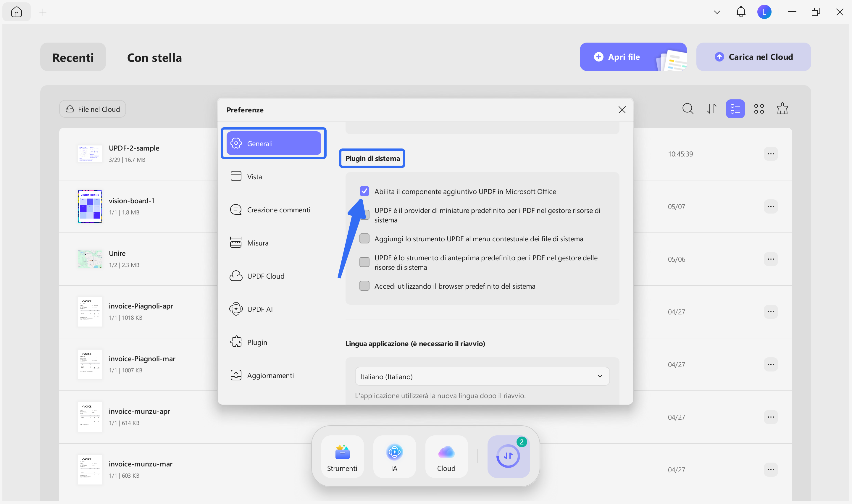Close the Preferenze dialog
Viewport: 852px width, 504px height.
(622, 109)
